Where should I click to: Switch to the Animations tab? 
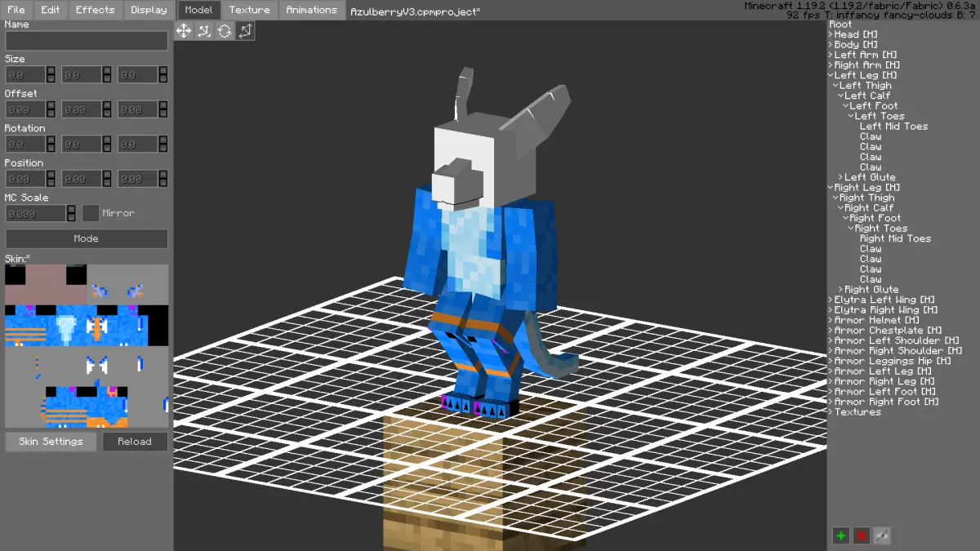[311, 10]
